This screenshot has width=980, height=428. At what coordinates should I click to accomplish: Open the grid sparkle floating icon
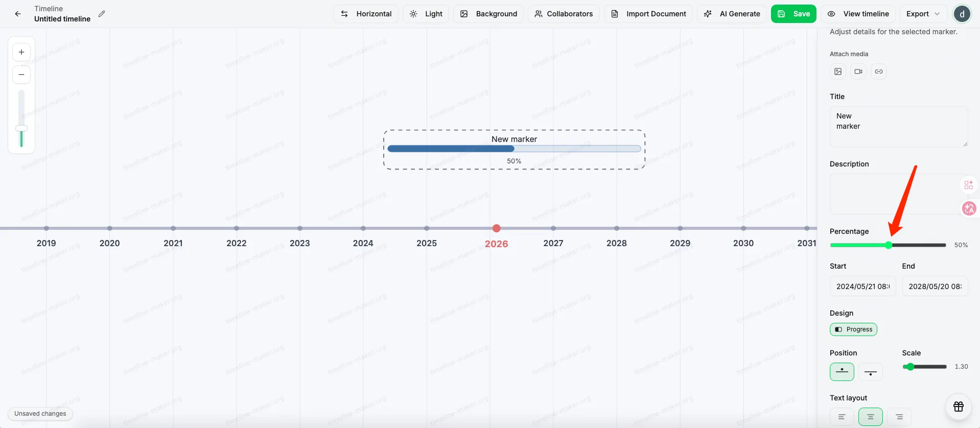coord(969,185)
